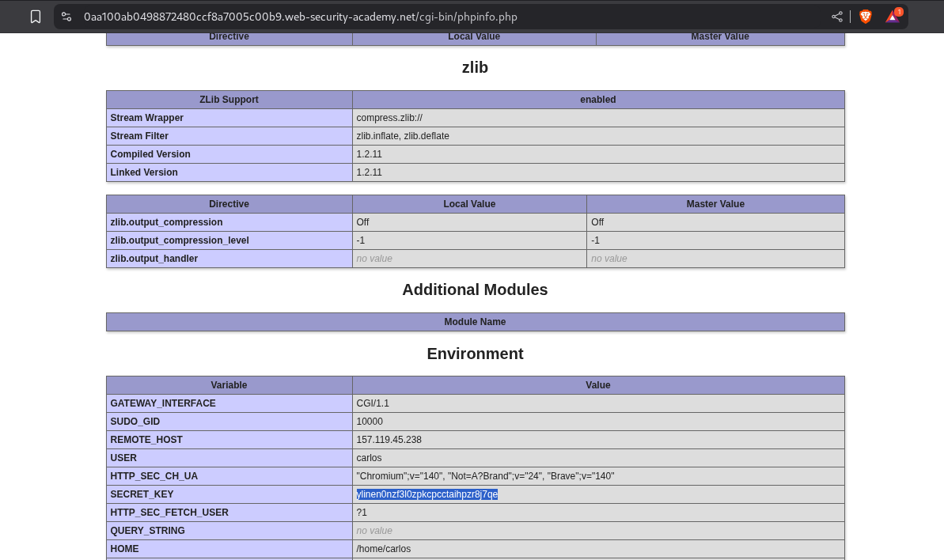944x560 pixels.
Task: Click the HOME value /home/carlos
Action: coord(384,549)
